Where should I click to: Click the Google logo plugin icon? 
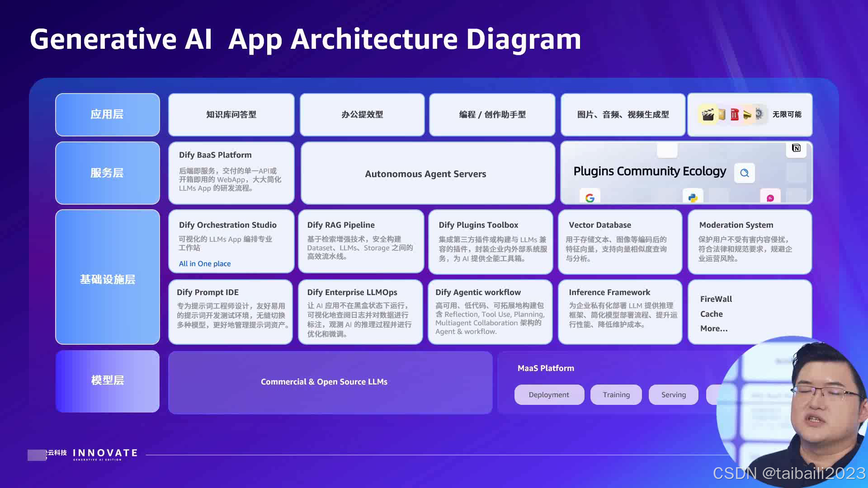590,197
